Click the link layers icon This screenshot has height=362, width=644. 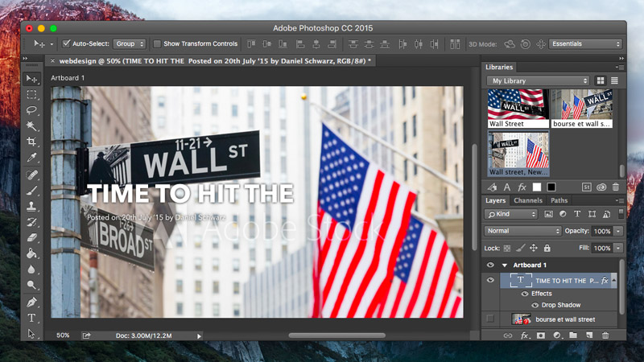(508, 335)
